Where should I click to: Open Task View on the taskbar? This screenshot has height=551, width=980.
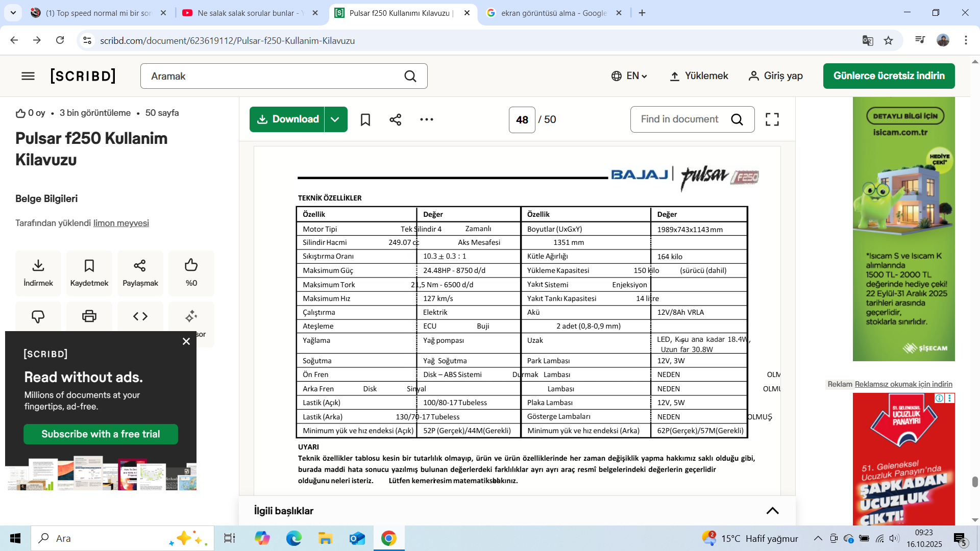click(230, 538)
